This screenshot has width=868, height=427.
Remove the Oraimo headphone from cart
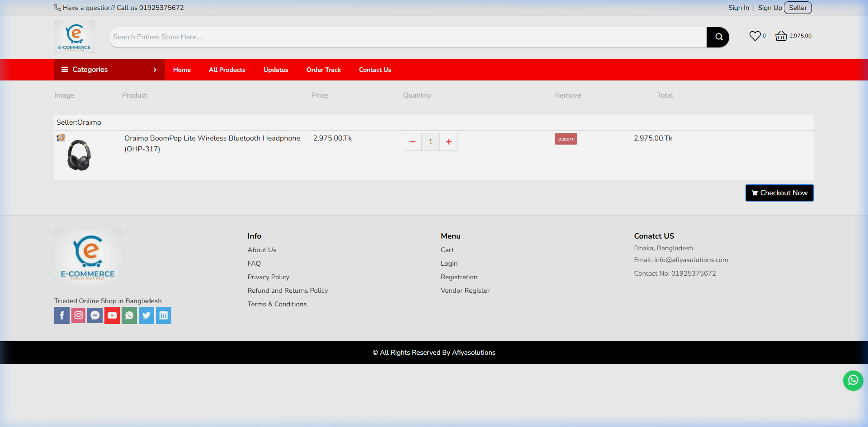[x=566, y=139]
